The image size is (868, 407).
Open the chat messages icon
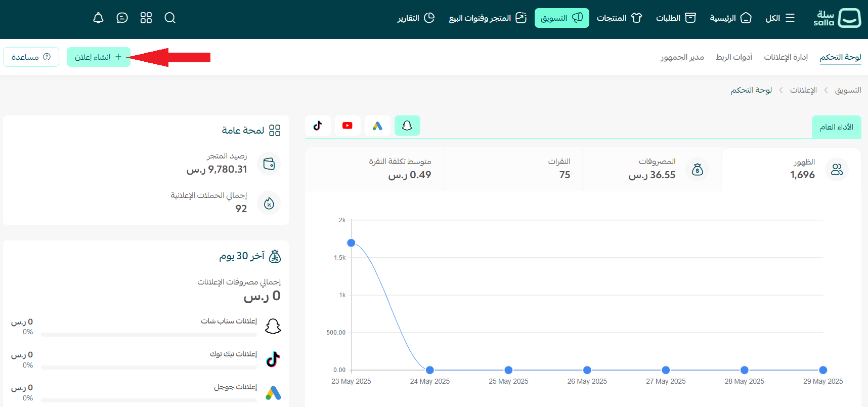122,18
